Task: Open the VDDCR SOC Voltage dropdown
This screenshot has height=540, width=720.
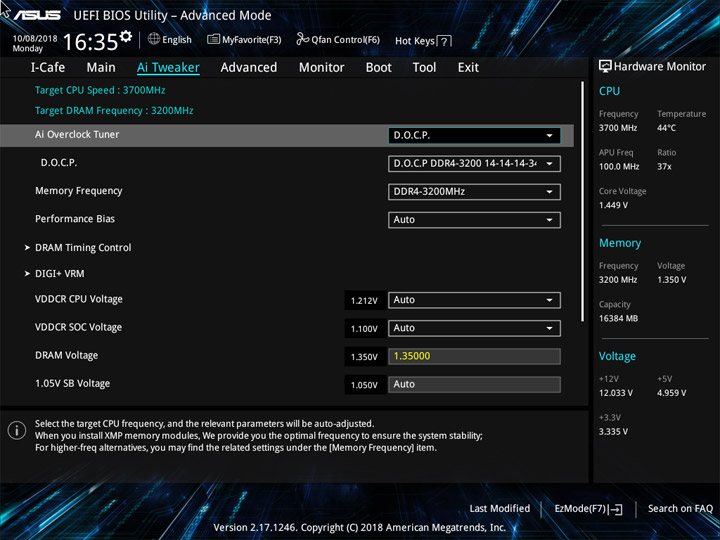Action: click(474, 328)
